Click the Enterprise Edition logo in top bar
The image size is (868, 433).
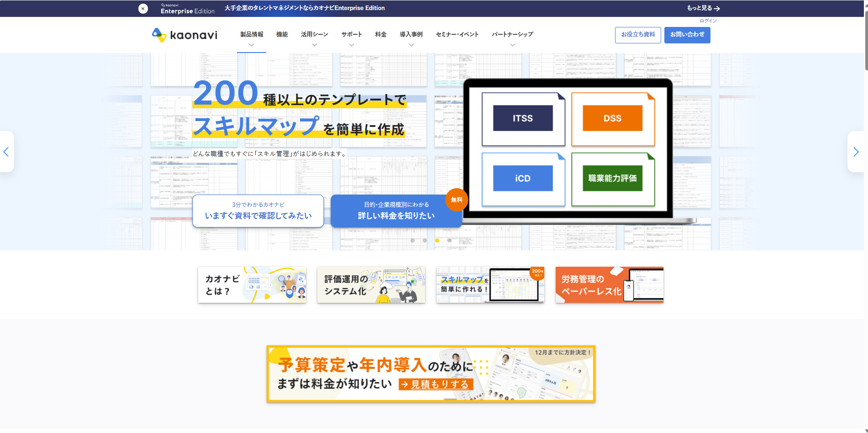(188, 9)
